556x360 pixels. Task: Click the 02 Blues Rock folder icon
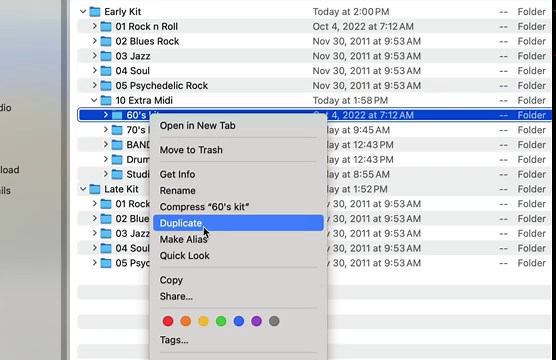click(x=106, y=41)
